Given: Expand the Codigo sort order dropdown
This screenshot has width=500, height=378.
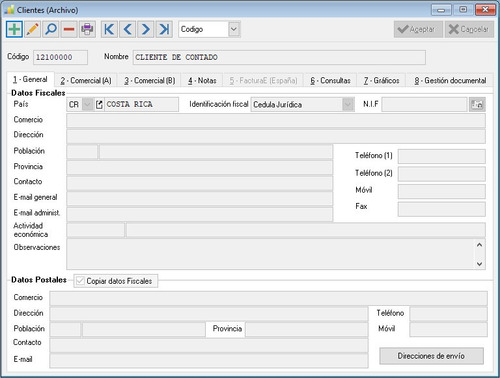Looking at the screenshot, I should [234, 29].
